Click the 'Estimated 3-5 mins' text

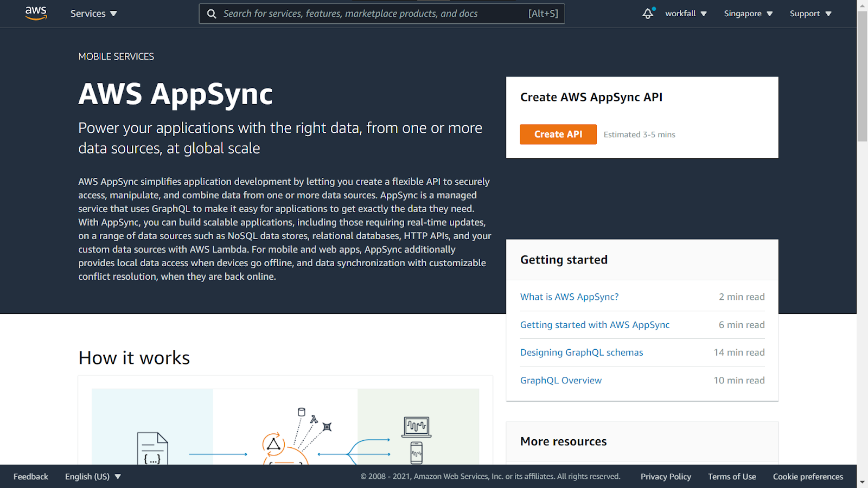point(640,134)
